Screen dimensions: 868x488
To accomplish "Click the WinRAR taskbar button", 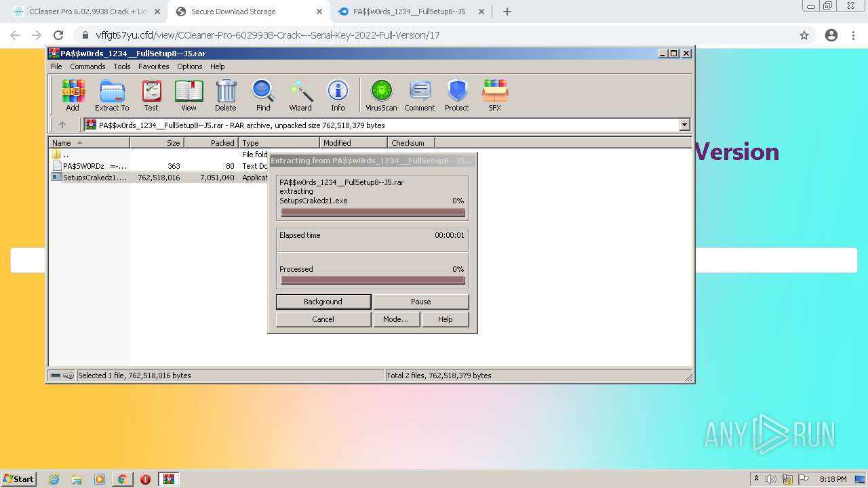I will [x=169, y=479].
